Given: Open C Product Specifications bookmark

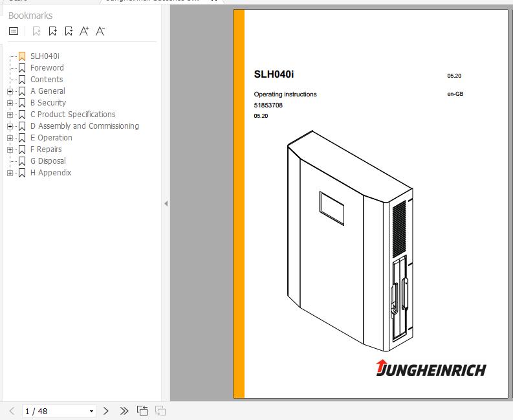Looking at the screenshot, I should click(72, 115).
